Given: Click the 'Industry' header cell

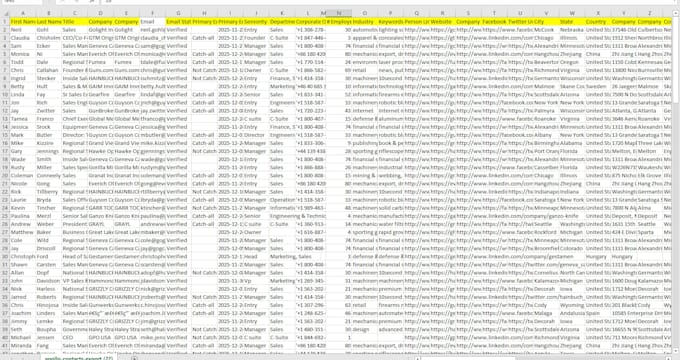Looking at the screenshot, I should coord(365,22).
